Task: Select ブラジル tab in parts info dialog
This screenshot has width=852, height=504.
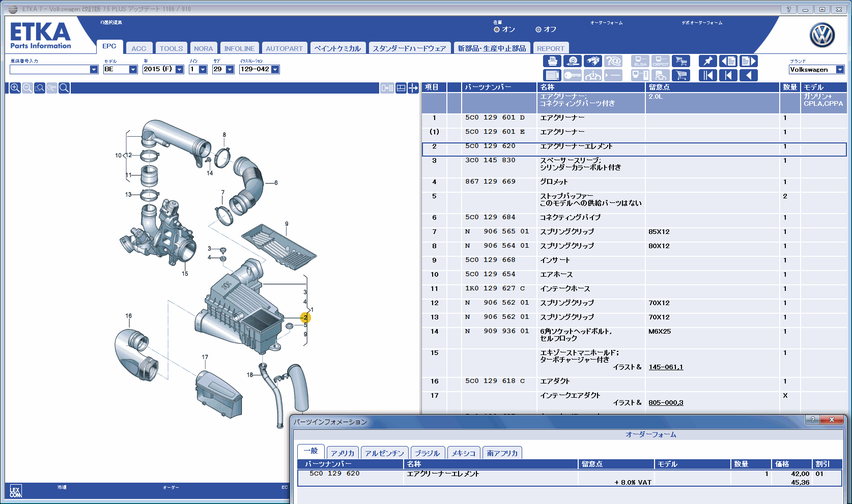Action: [x=427, y=453]
